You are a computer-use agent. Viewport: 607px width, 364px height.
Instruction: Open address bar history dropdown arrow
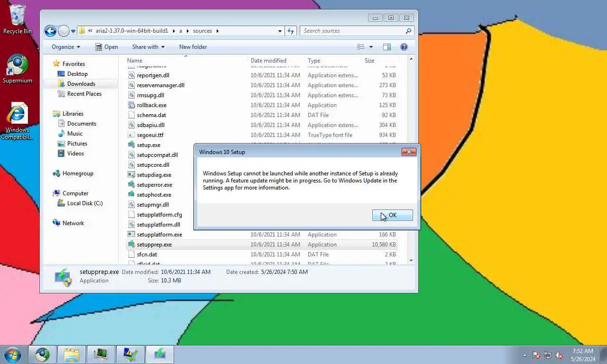280,31
